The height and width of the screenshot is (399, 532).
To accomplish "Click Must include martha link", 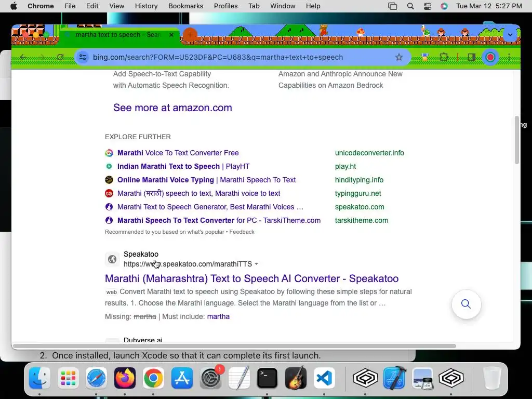I will (x=218, y=316).
